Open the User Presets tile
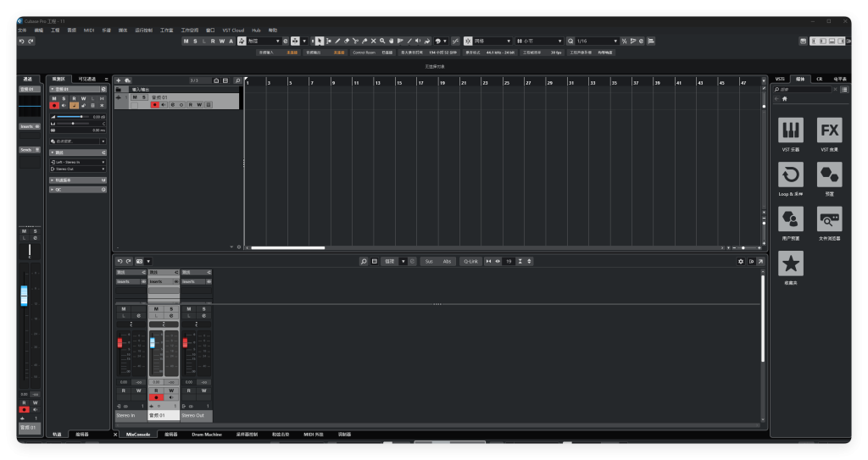Screen dimensions: 868x460 pos(791,219)
